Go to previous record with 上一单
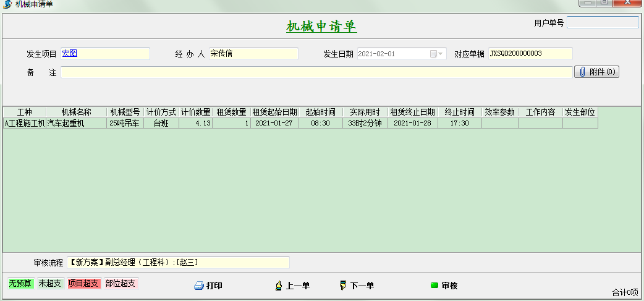The width and height of the screenshot is (644, 301). pyautogui.click(x=298, y=286)
